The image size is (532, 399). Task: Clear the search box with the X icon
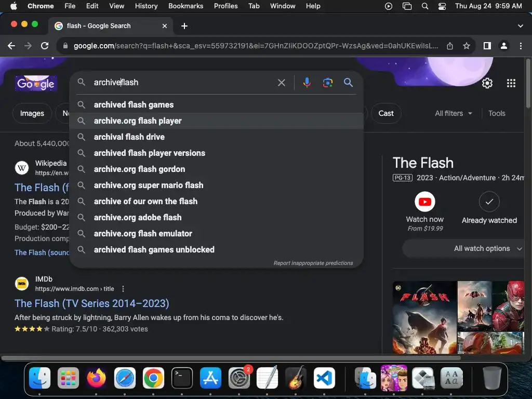pyautogui.click(x=281, y=83)
